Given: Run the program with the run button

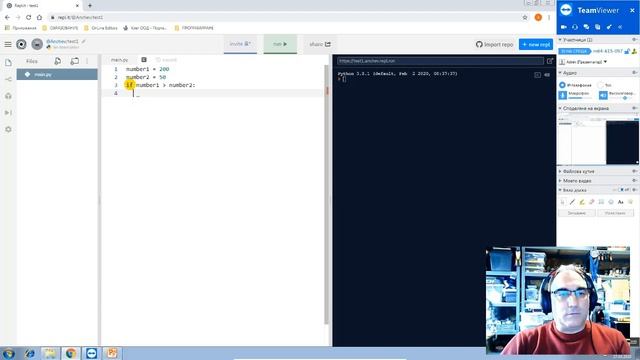Looking at the screenshot, I should [x=280, y=44].
